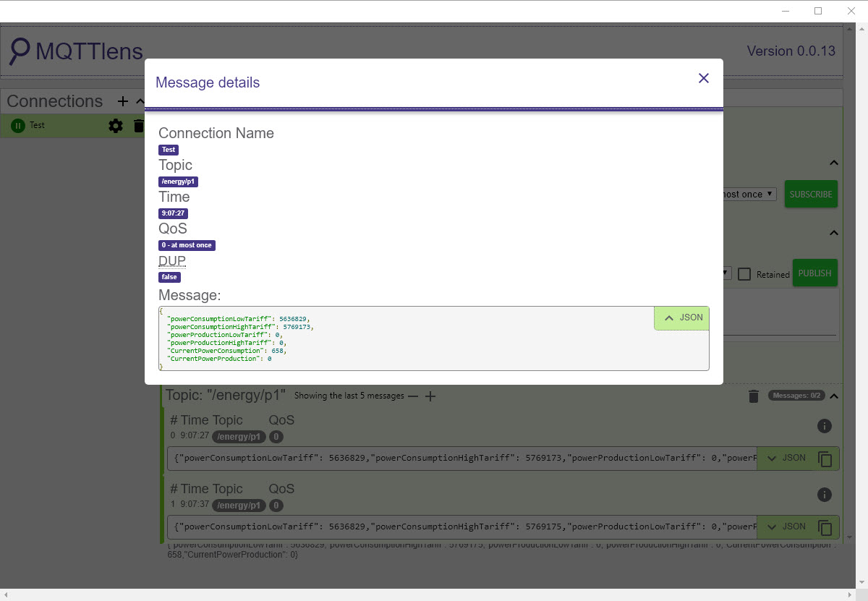This screenshot has height=601, width=868.
Task: Click the Messages: 0/2 badge
Action: click(x=796, y=396)
